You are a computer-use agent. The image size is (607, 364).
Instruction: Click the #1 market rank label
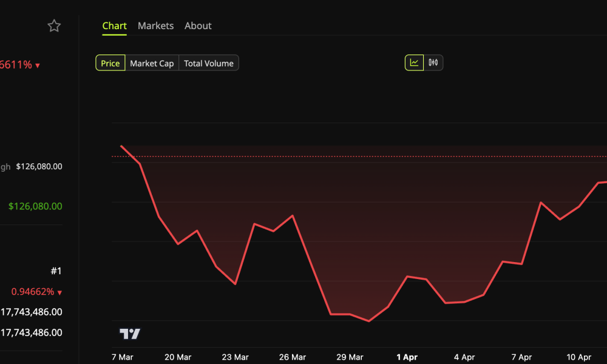click(56, 271)
